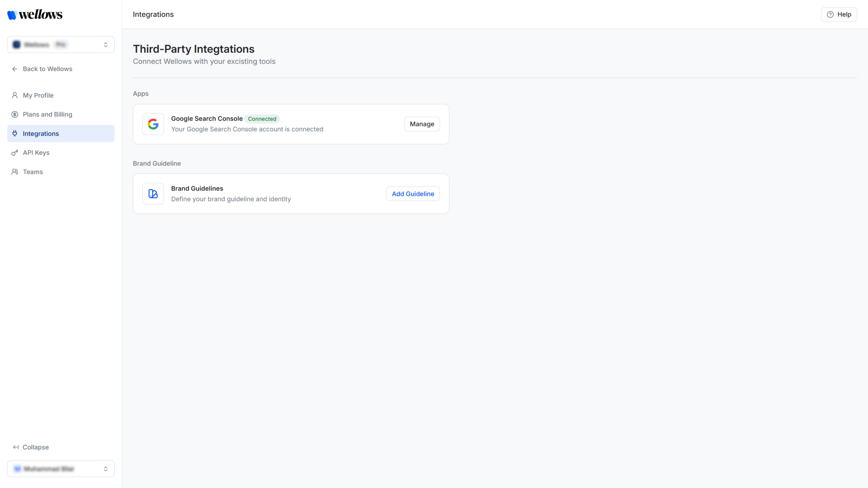Screen dimensions: 868x488
Task: Click the Brand Guidelines pen icon
Action: pos(153,194)
